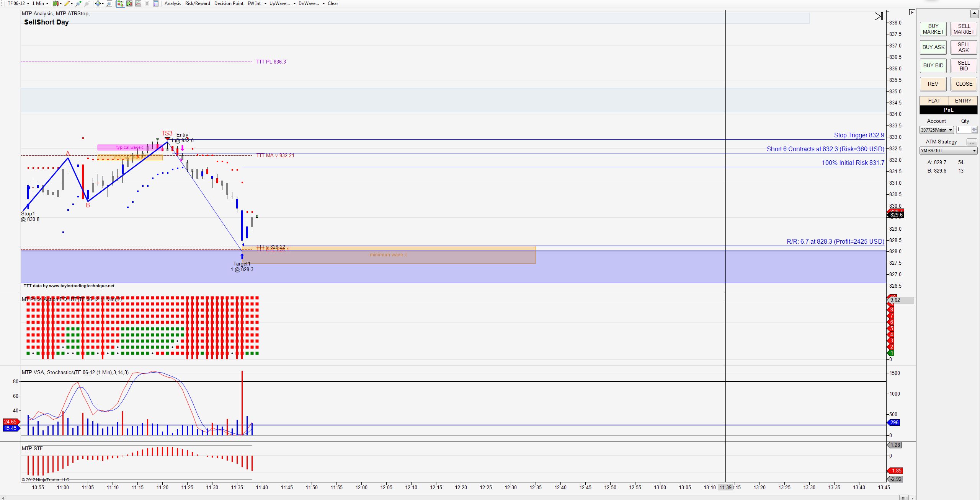Select the R/R 6.7 at 828.3 label

click(x=835, y=242)
